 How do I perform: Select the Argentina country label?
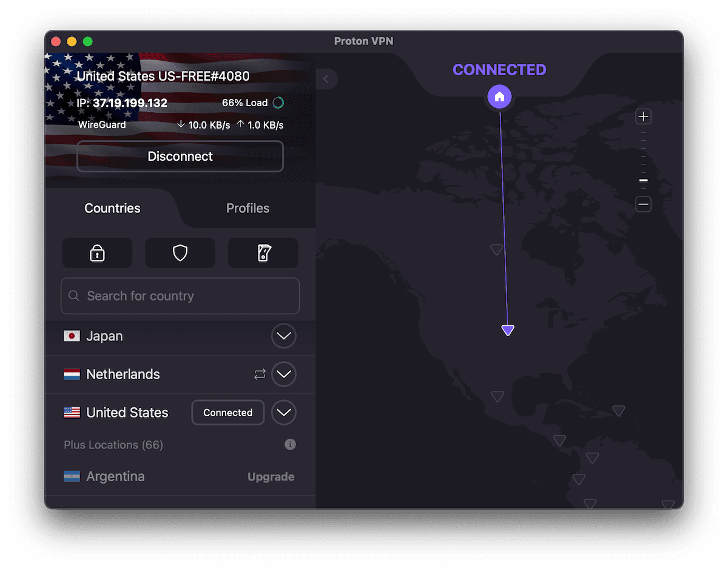[x=115, y=477]
